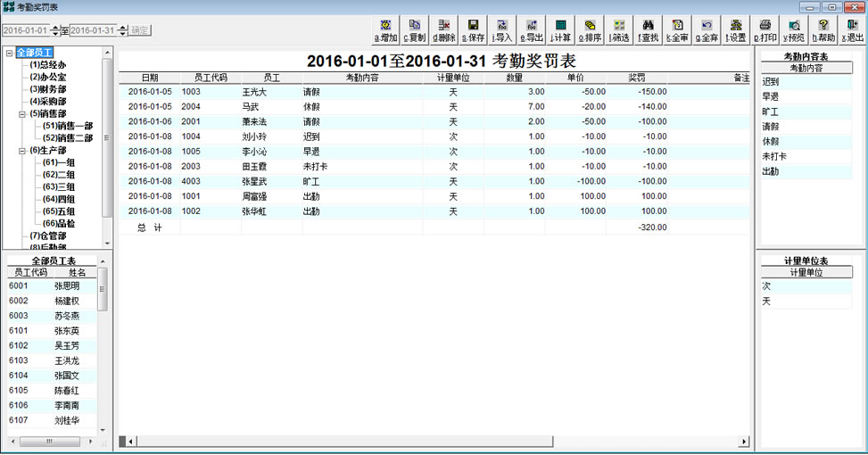Open the 设置 (settings) tool
Screen dimensions: 868x455
click(x=736, y=30)
